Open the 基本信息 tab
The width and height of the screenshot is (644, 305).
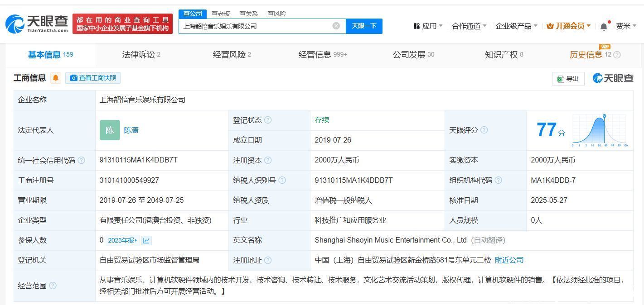(x=50, y=55)
